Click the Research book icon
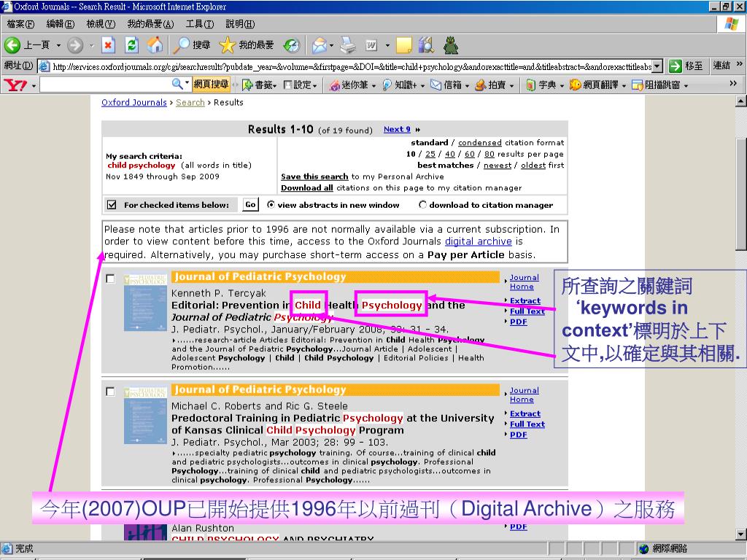Image resolution: width=747 pixels, height=560 pixels. tap(426, 45)
